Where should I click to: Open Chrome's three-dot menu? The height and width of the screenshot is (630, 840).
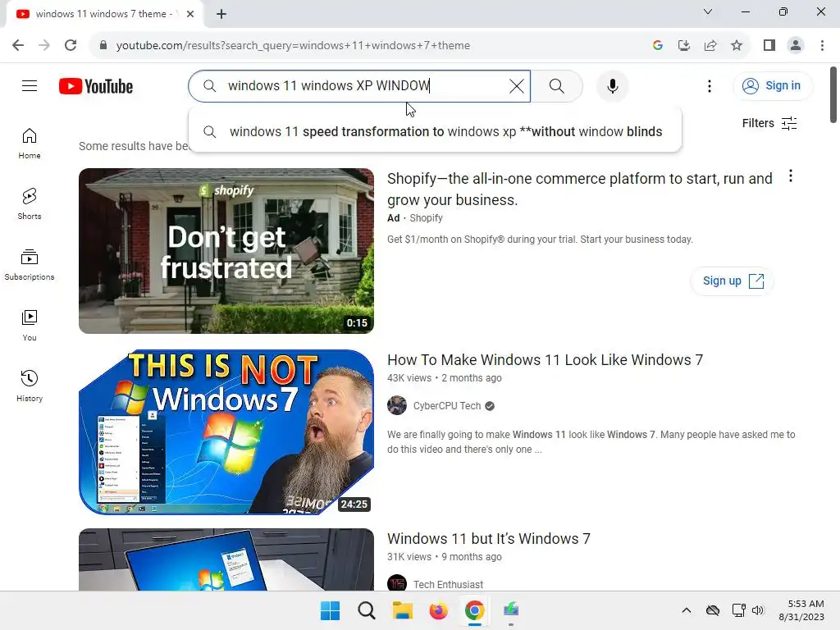(x=822, y=46)
